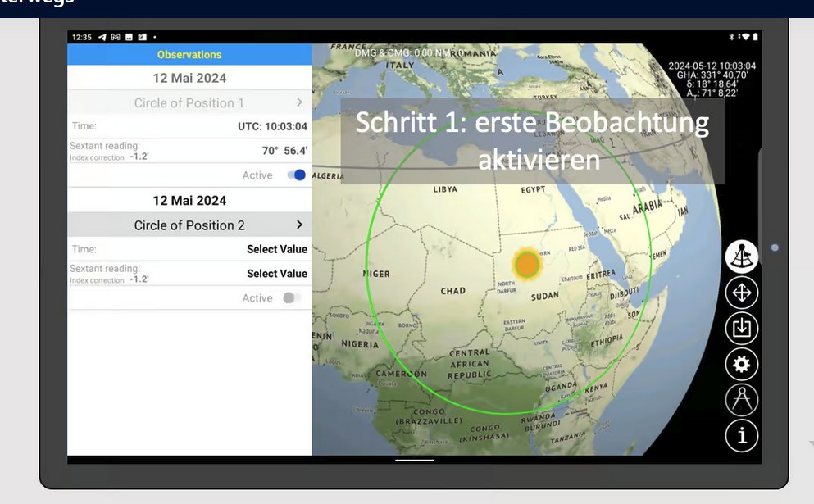Open settings with the gear icon

(x=741, y=364)
